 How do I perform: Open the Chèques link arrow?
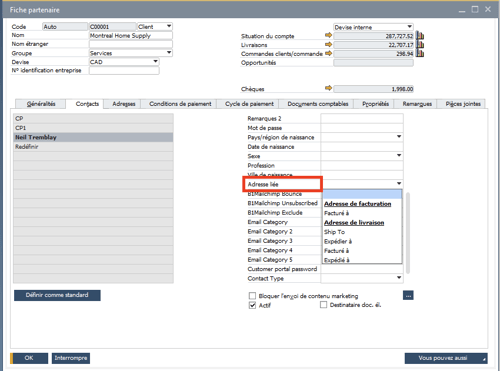click(328, 88)
